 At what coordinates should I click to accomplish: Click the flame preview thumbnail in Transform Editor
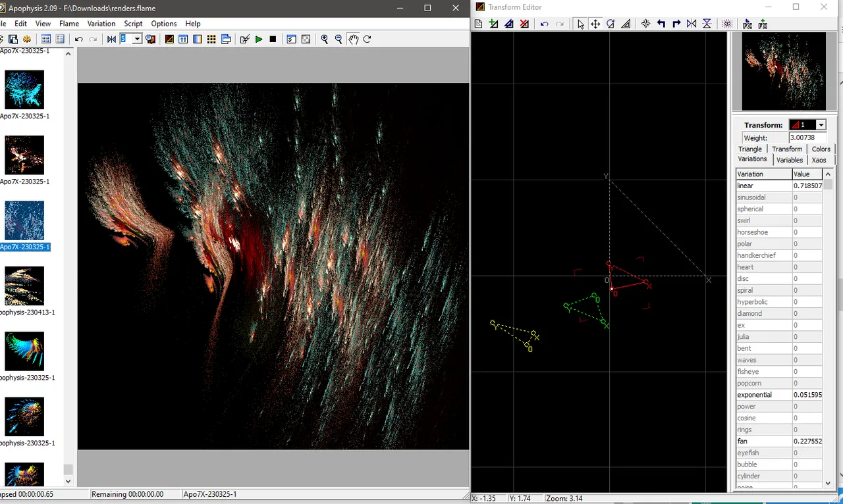784,72
